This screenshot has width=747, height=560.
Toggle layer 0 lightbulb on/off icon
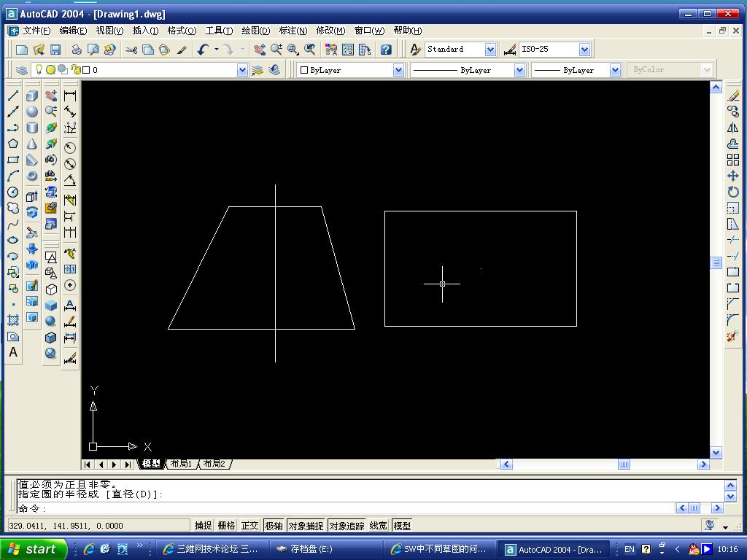39,70
